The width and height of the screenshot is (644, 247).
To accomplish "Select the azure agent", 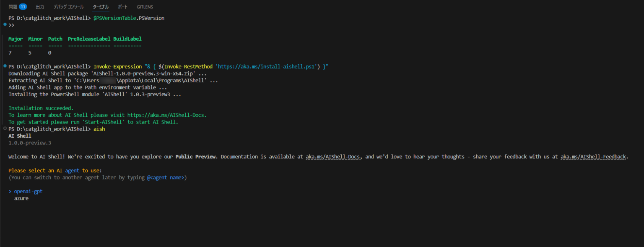I will (21, 198).
